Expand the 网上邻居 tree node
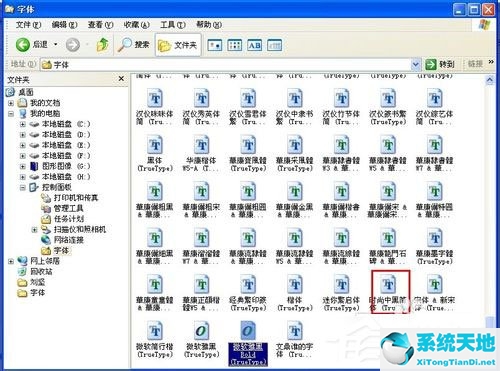This screenshot has width=500, height=371. click(x=11, y=261)
